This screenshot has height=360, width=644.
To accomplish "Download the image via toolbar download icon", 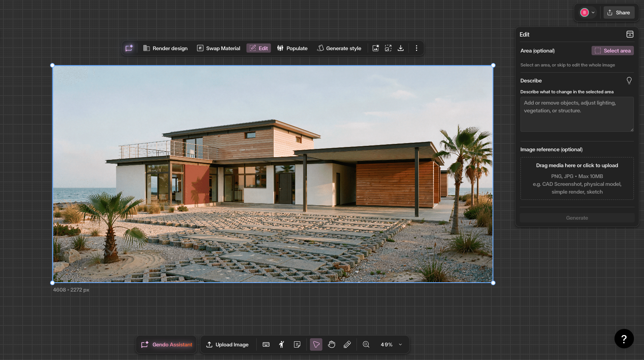I will pos(400,48).
